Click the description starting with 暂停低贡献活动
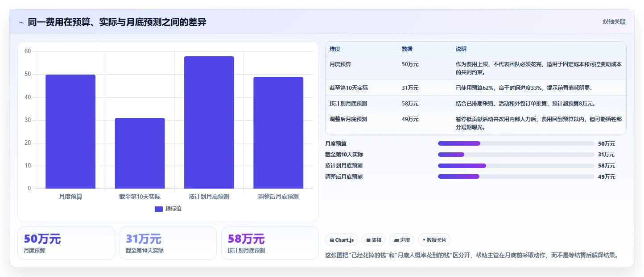The height and width of the screenshot is (277, 644). click(x=539, y=123)
